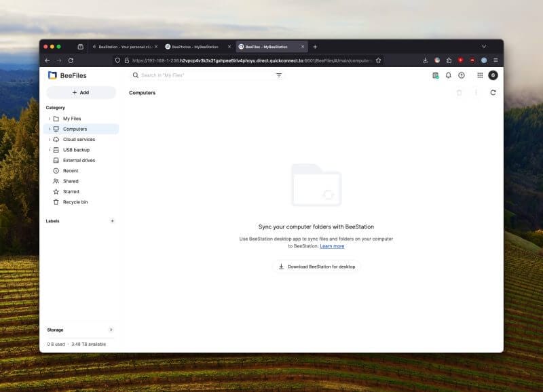The image size is (543, 392).
Task: Switch to the BeeStation personal cloud tab
Action: [x=122, y=46]
